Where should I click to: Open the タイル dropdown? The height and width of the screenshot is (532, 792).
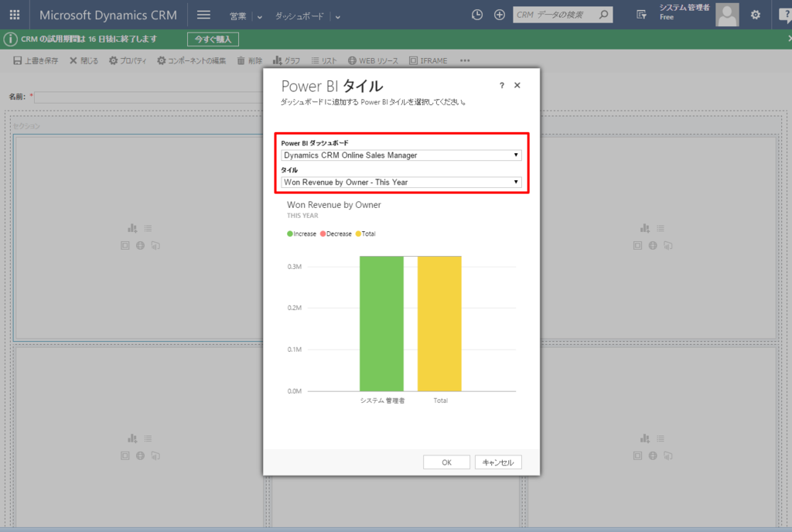401,182
